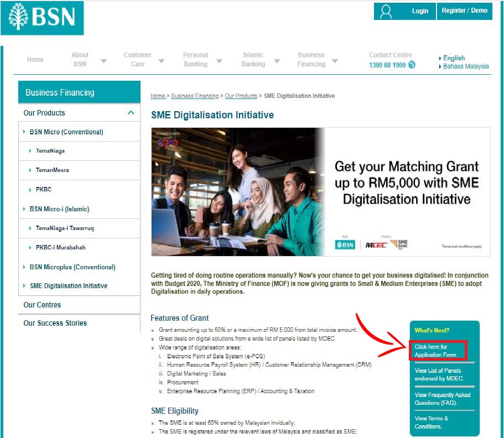504x438 pixels.
Task: Open Our Products sidebar section
Action: point(80,113)
